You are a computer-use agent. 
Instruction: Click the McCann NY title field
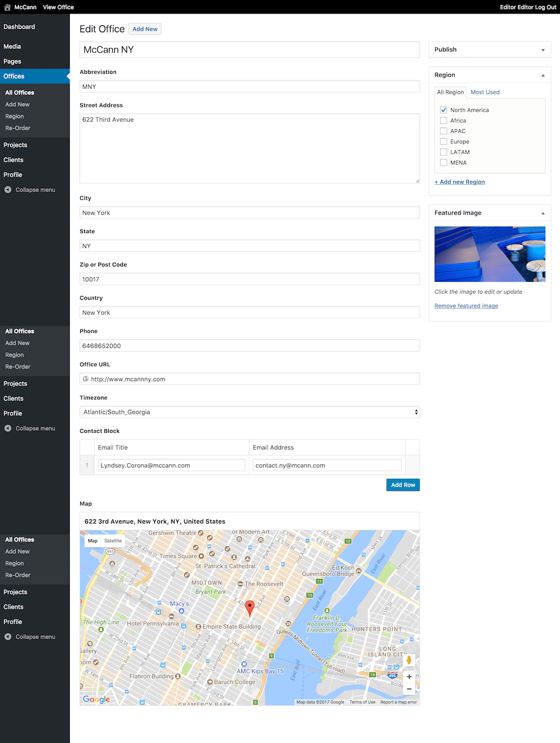250,50
